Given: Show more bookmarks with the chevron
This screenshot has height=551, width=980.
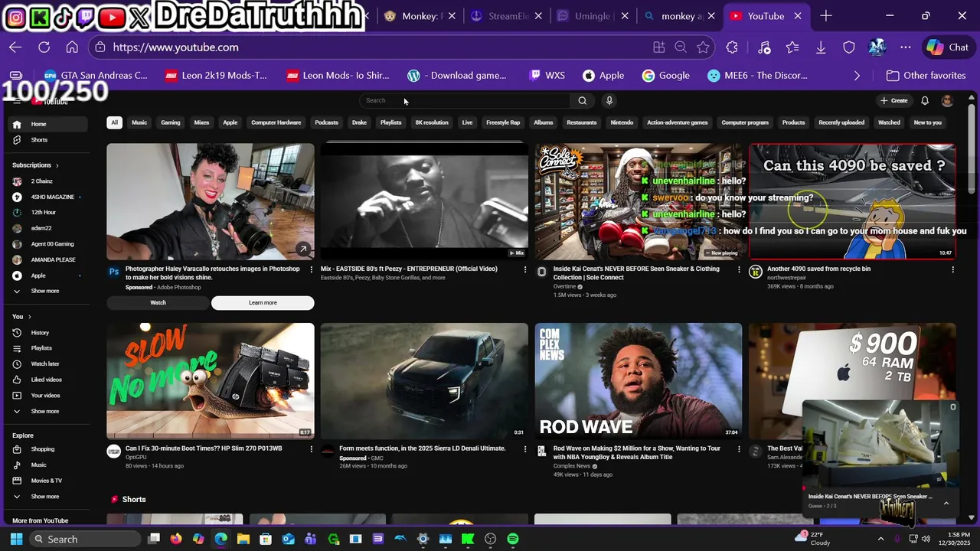Looking at the screenshot, I should click(x=857, y=76).
